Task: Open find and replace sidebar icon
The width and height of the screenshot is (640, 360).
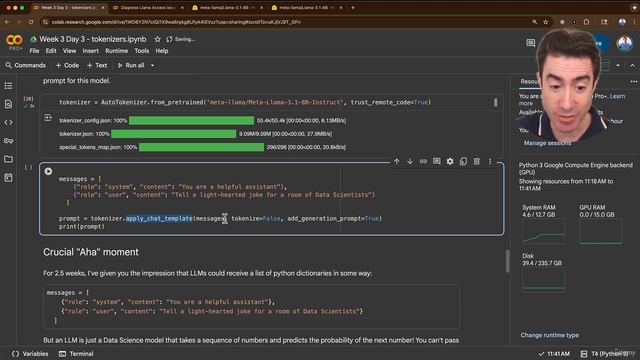Action: point(8,104)
